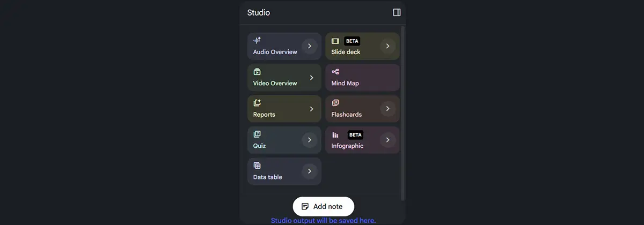The height and width of the screenshot is (225, 644).
Task: Collapse the Studio panel using the top-right icon
Action: click(397, 12)
